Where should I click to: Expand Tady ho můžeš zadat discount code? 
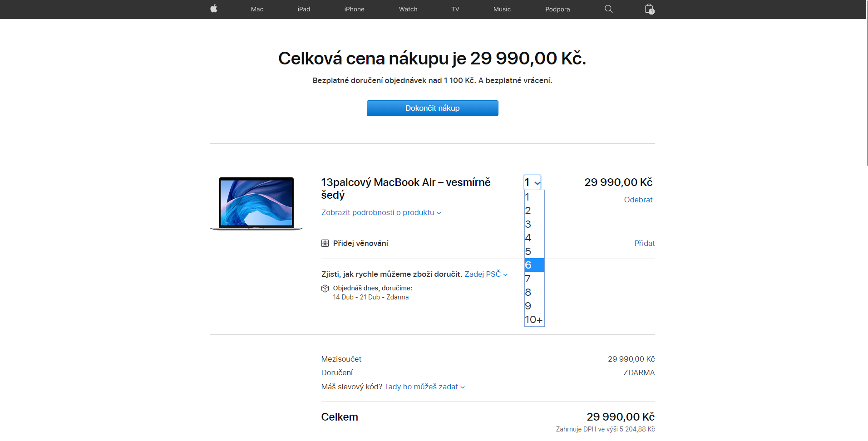[x=424, y=387]
